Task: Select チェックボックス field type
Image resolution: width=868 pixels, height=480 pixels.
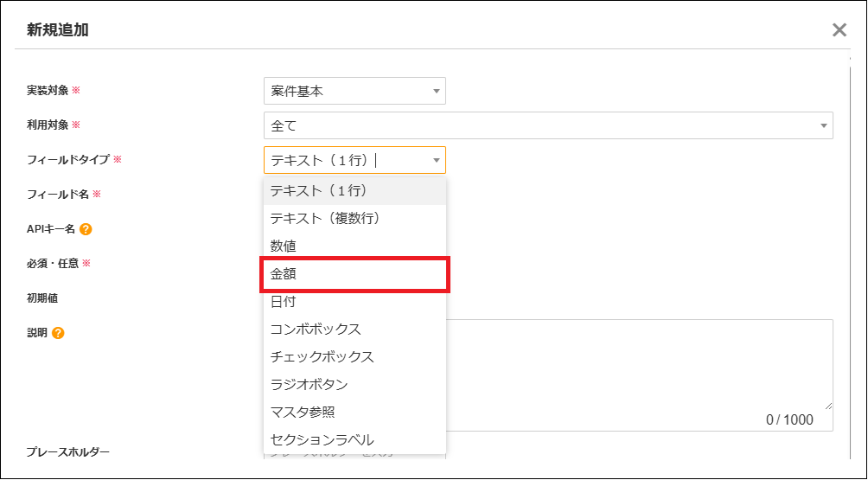Action: pyautogui.click(x=354, y=356)
